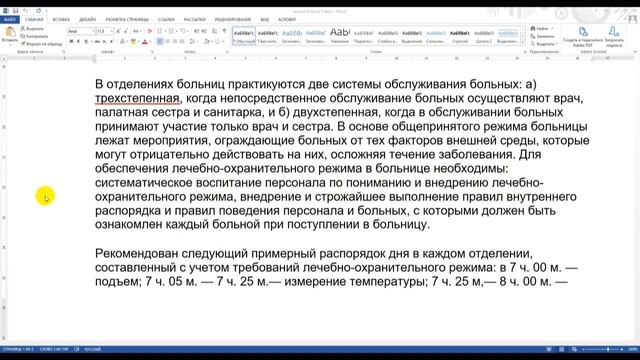
Task: Toggle underline formatting
Action: coord(86,42)
